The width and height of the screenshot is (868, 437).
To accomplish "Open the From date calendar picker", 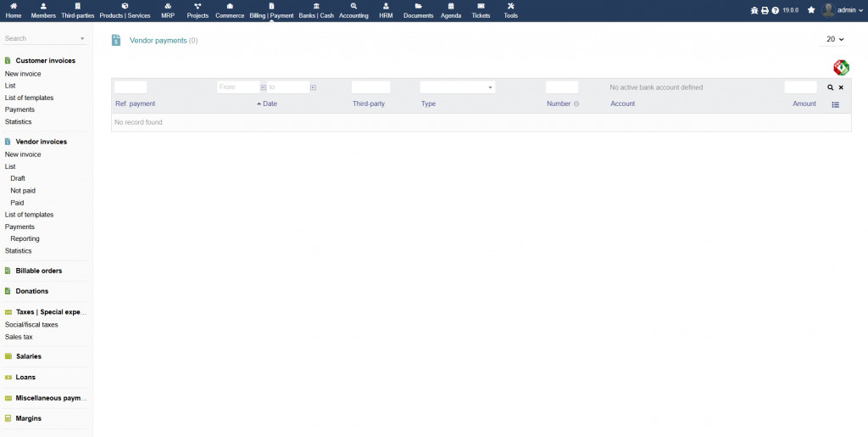I will (263, 87).
